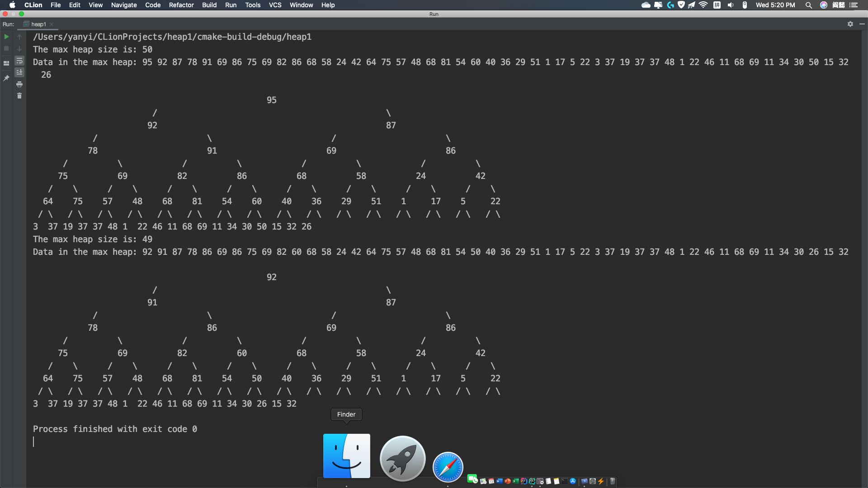Screen dimensions: 868x488
Task: Click the Up the Stack Trace arrow
Action: [x=19, y=37]
